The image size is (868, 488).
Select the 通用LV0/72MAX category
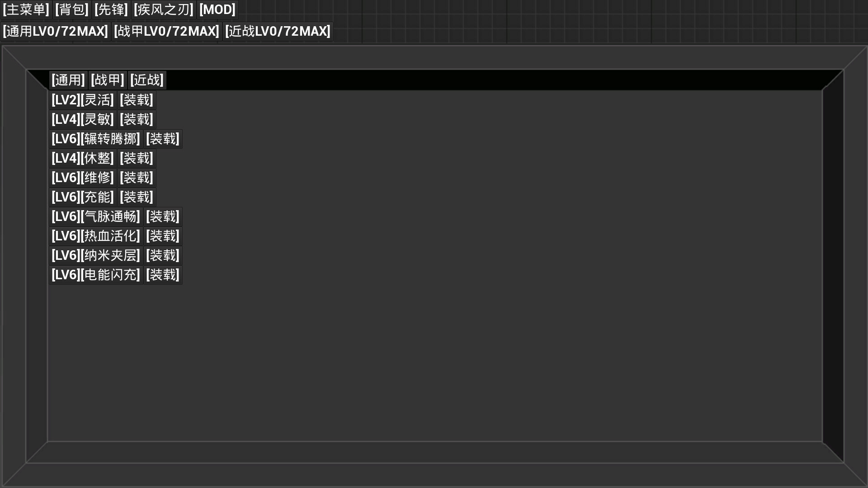56,31
